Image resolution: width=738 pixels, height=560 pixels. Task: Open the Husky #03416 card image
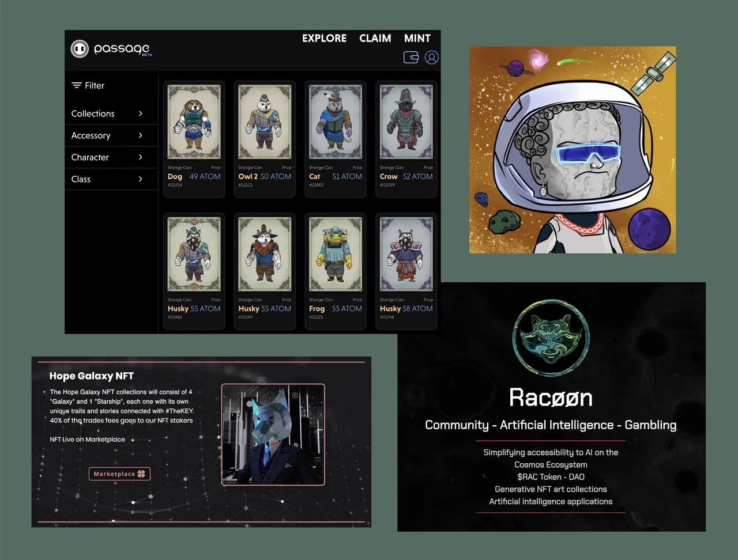tap(194, 254)
